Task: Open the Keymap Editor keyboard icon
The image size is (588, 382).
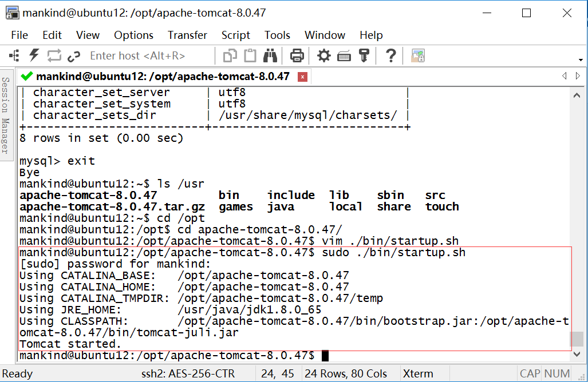Action: [344, 56]
